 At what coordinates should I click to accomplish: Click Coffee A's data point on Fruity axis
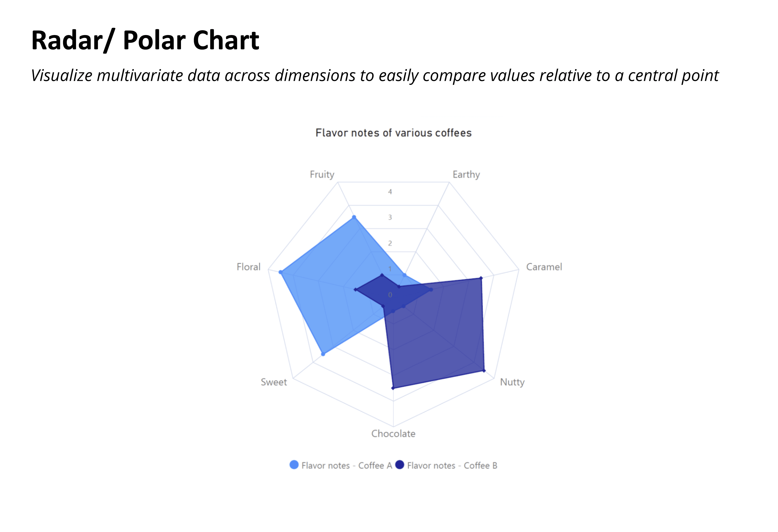point(354,218)
